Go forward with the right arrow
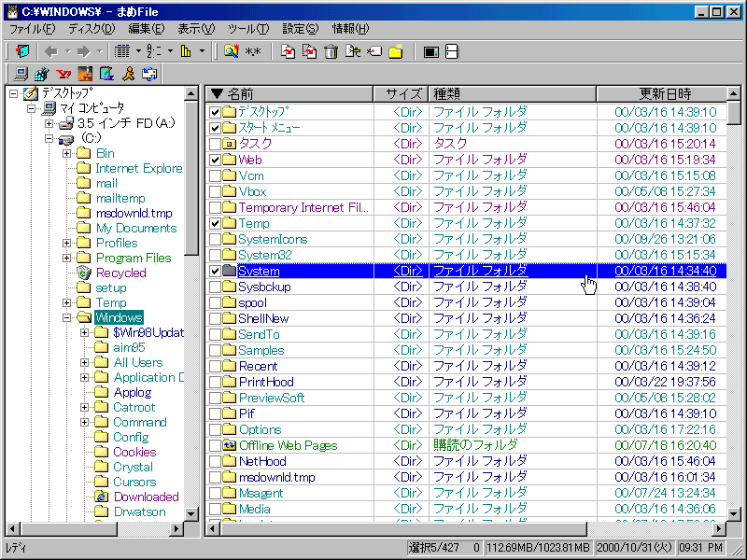 (83, 51)
